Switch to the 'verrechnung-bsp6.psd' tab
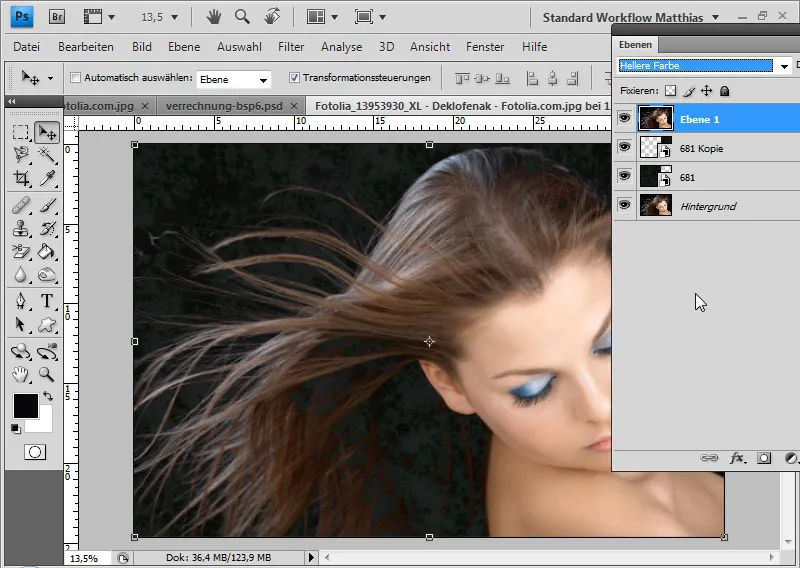 [x=224, y=106]
